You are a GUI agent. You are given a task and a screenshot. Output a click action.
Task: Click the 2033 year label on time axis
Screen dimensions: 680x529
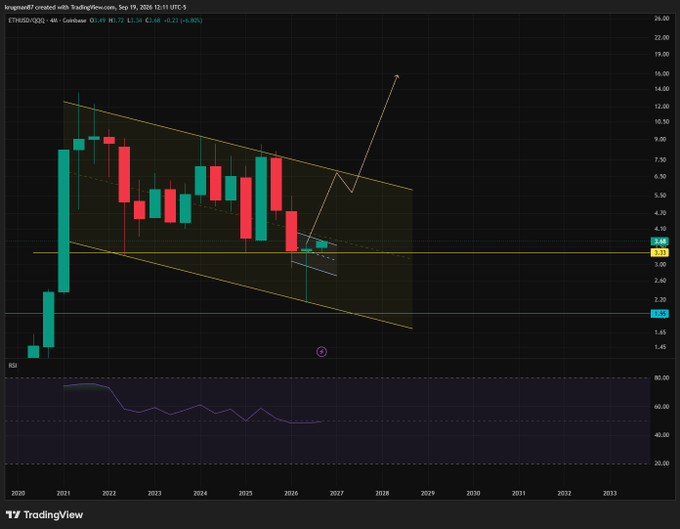(610, 493)
